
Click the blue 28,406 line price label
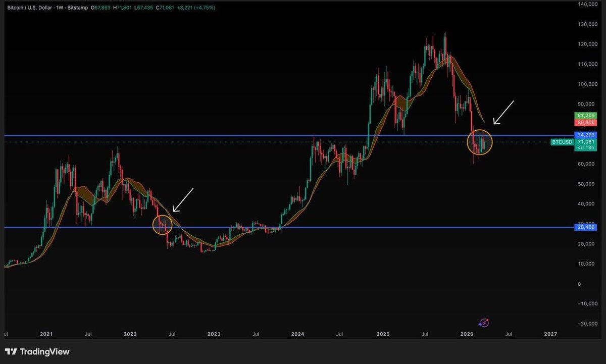585,227
